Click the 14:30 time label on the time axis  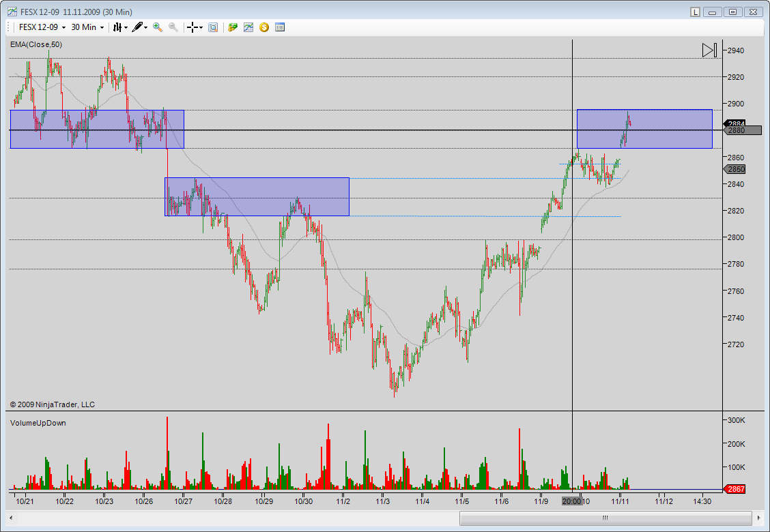tap(702, 501)
